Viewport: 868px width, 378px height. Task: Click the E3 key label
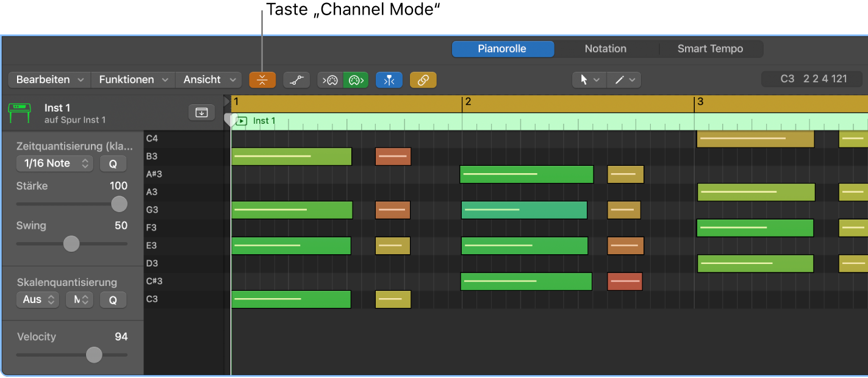point(152,246)
